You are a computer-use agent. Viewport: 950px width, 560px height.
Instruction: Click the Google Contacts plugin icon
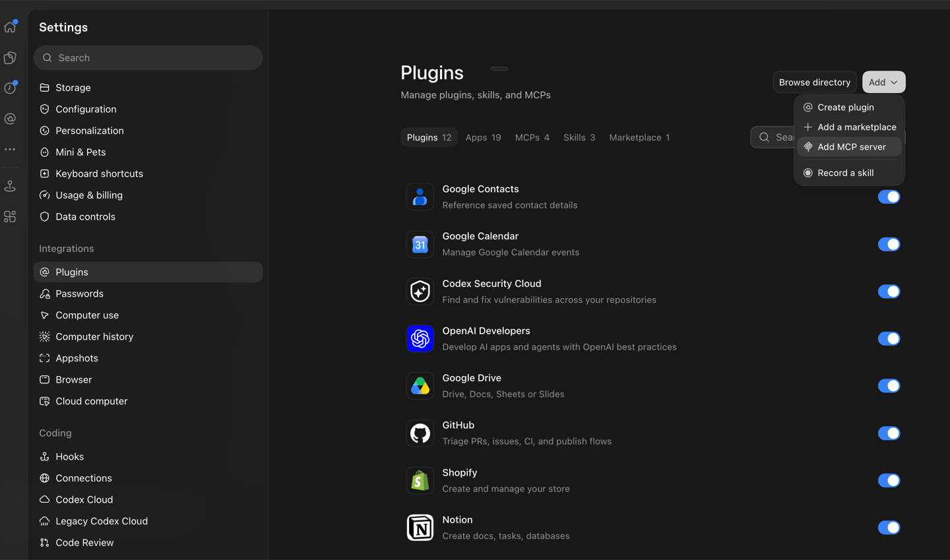pyautogui.click(x=420, y=197)
